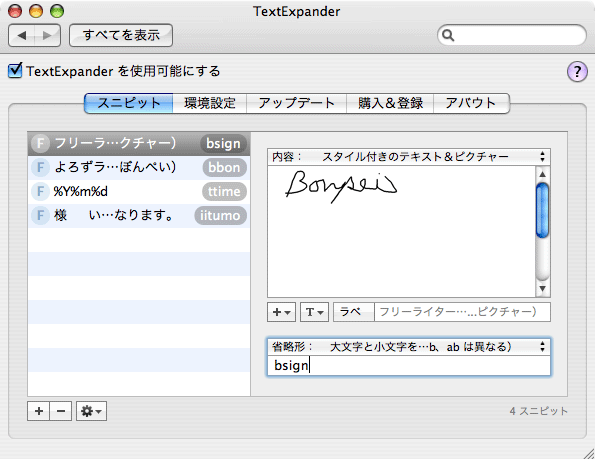Click the すべてを表示 button
Viewport: 595px width, 459px height.
[121, 36]
